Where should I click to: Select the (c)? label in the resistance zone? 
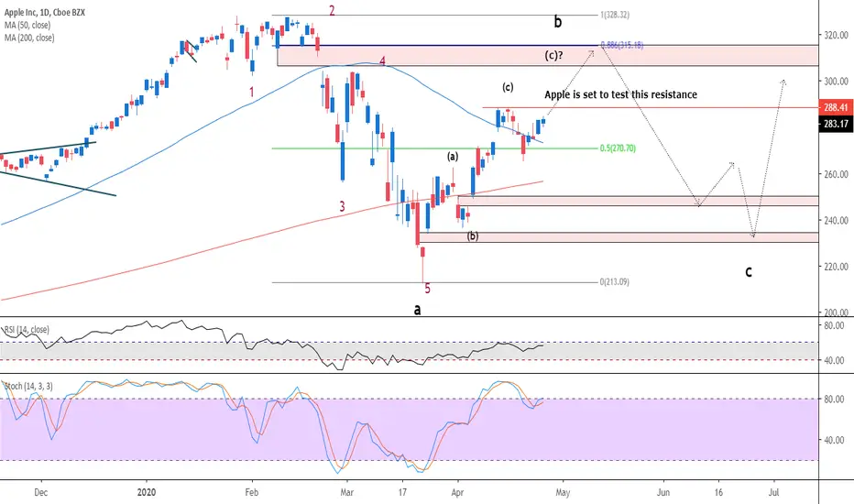tap(553, 55)
